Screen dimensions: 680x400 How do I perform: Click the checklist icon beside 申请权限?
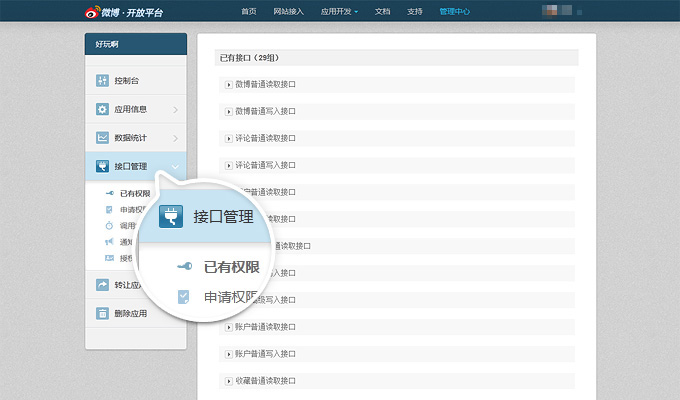109,210
